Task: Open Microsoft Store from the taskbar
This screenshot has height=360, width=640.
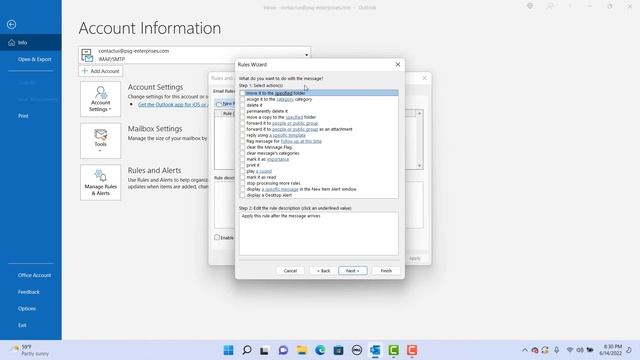Action: (x=338, y=350)
